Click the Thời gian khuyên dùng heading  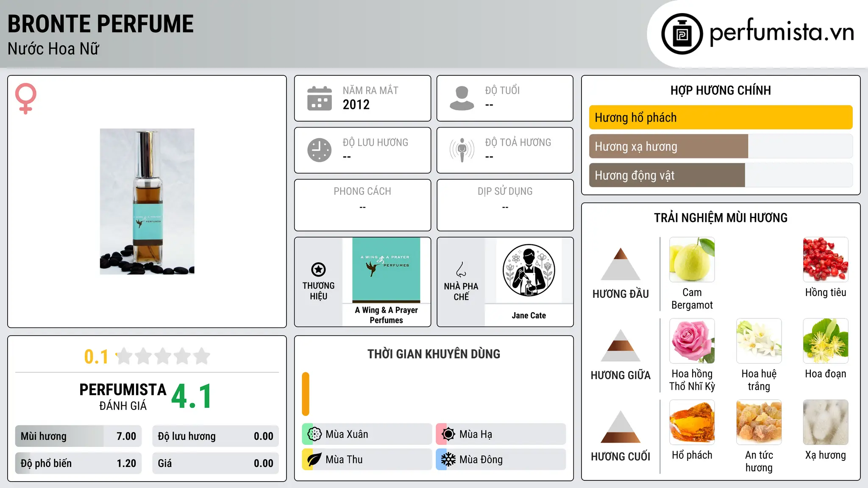pos(434,354)
